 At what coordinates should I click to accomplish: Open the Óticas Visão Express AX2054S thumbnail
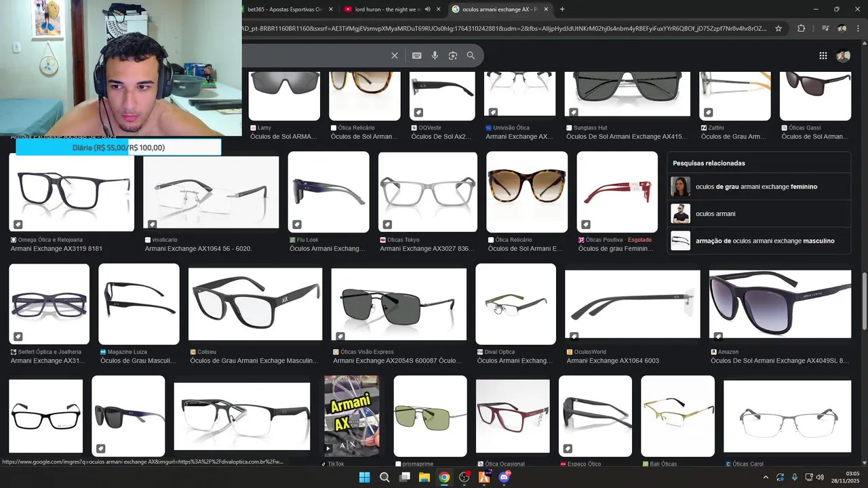coord(399,304)
